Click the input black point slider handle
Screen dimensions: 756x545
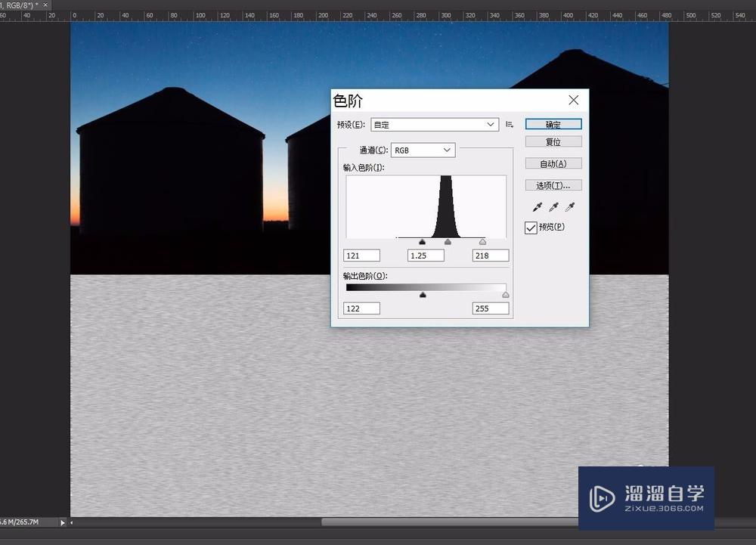tap(423, 242)
